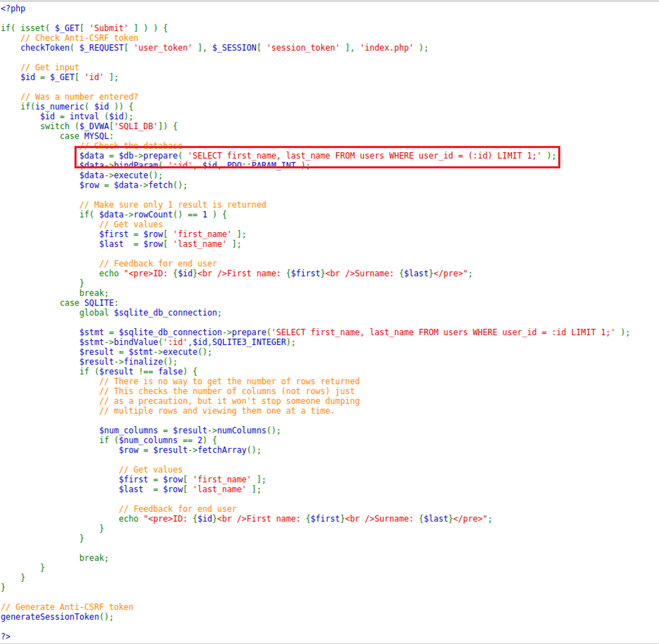Click the global $sqlite_db_connection line
Screen dimensions: 659x644
[x=150, y=313]
